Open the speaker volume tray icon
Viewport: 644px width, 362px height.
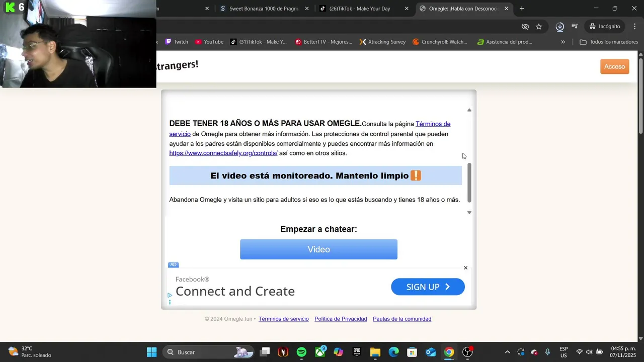(589, 352)
